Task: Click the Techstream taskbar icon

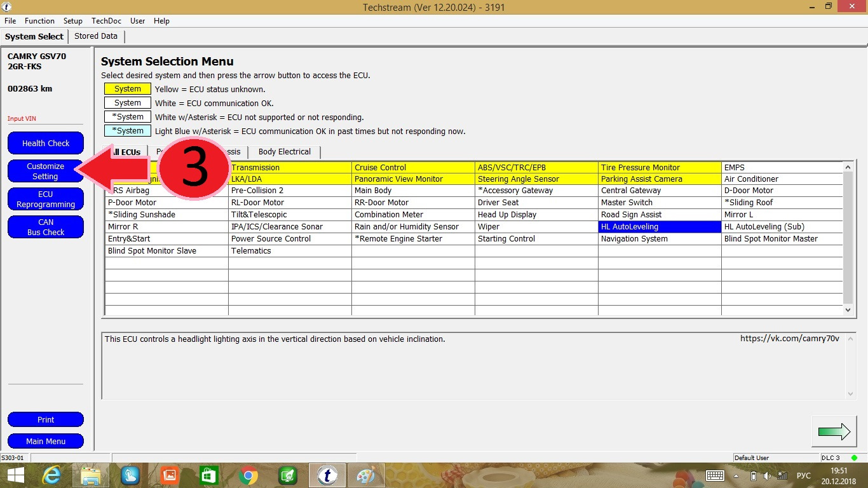Action: [x=327, y=475]
